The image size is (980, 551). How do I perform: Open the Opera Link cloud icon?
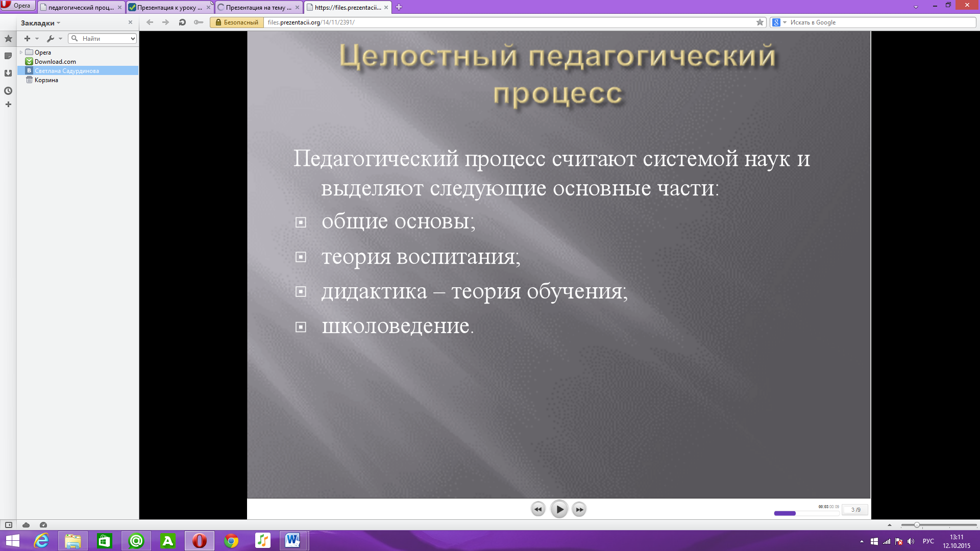click(x=26, y=525)
